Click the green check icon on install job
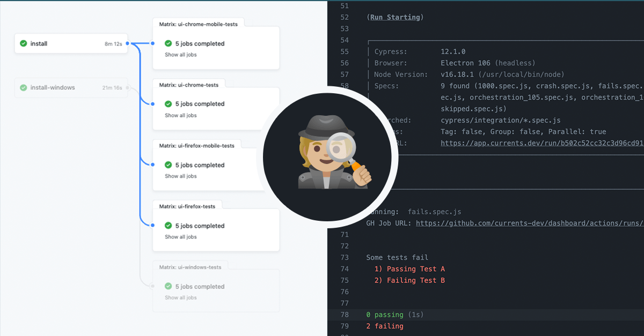This screenshot has height=336, width=644. click(x=23, y=43)
